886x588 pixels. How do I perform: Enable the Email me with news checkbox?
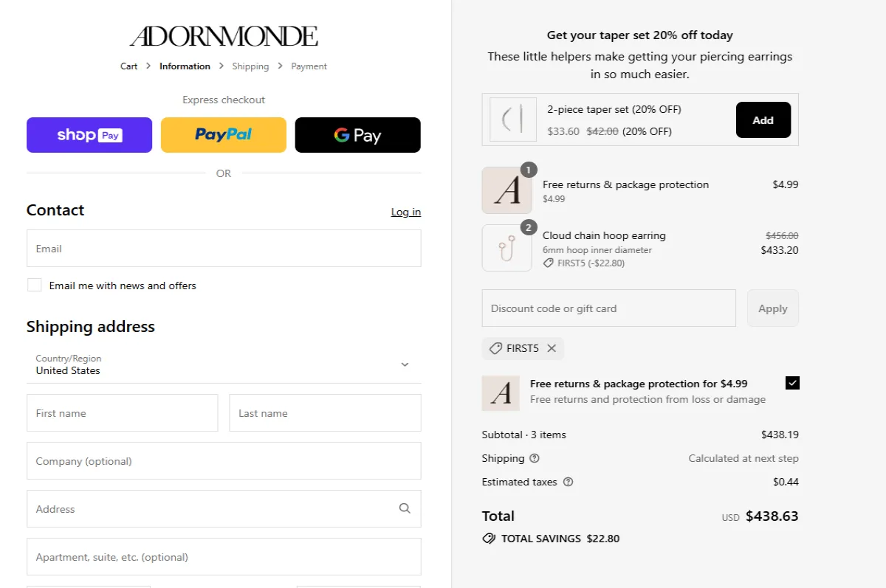34,284
